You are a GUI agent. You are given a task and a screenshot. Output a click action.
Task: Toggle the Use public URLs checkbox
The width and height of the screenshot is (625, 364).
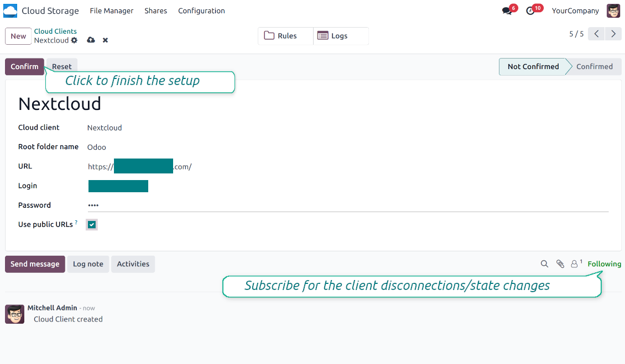pos(92,225)
